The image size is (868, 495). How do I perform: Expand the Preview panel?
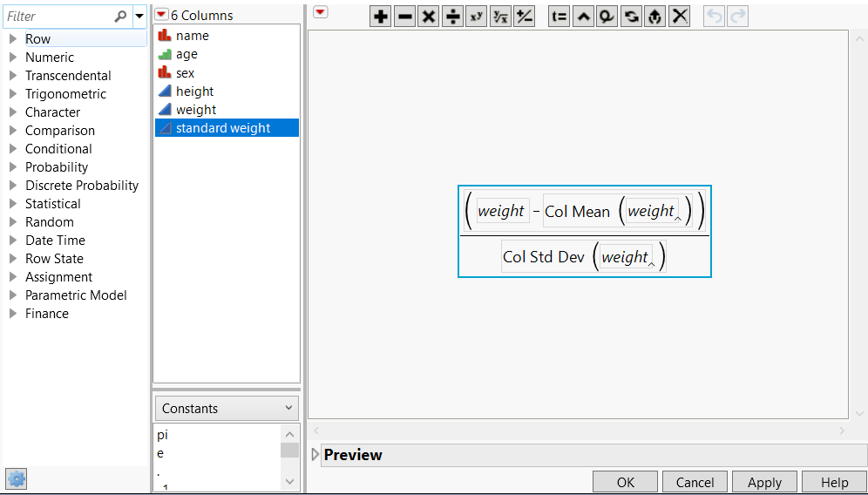(x=315, y=455)
